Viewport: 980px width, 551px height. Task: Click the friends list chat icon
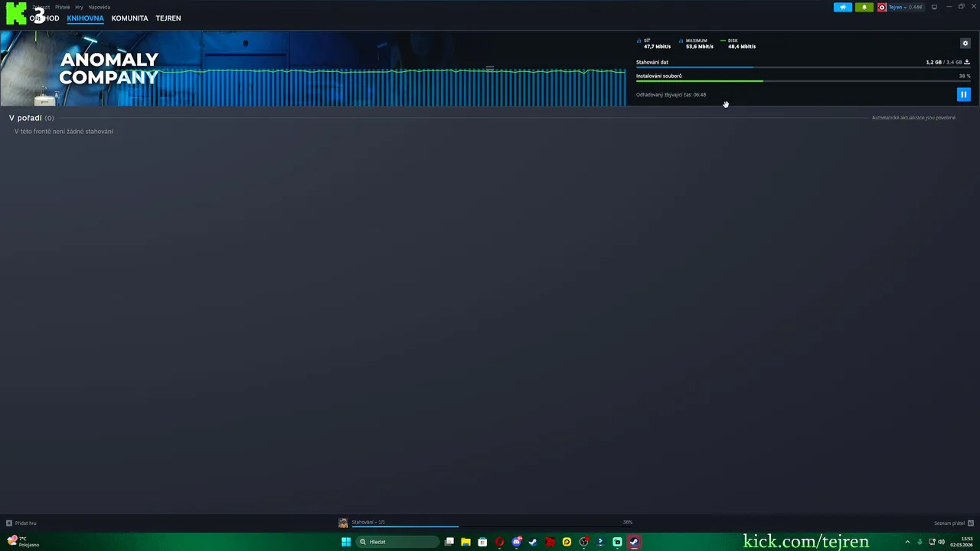971,523
